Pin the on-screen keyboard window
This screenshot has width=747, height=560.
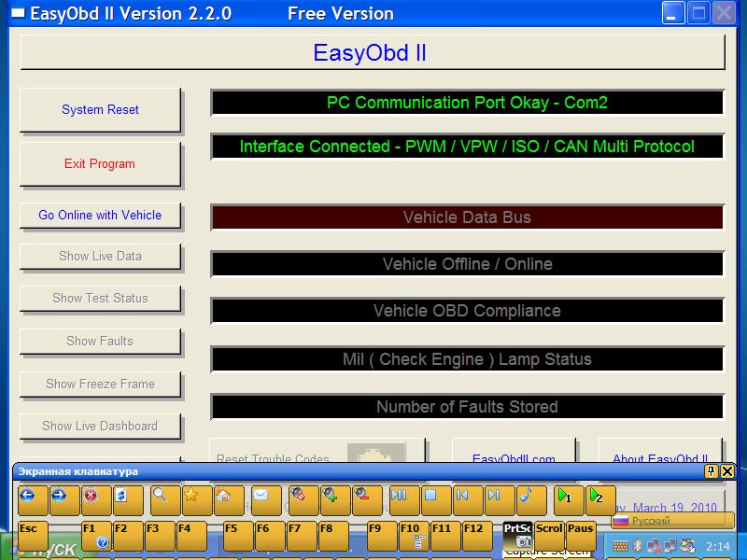712,471
